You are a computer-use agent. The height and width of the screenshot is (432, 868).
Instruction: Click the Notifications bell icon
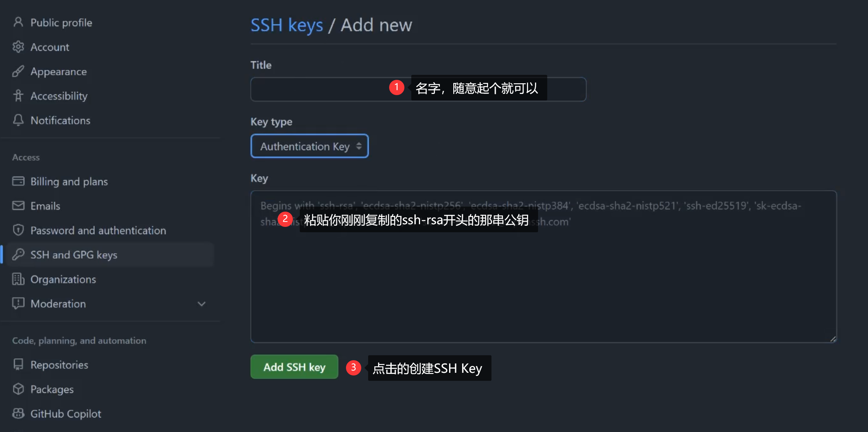[x=18, y=120]
